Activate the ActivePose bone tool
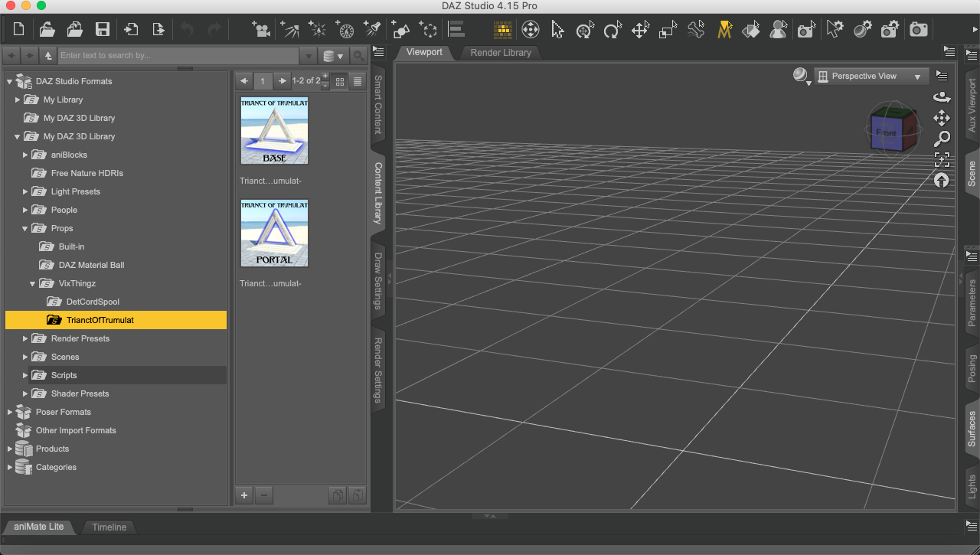980x555 pixels. point(695,30)
